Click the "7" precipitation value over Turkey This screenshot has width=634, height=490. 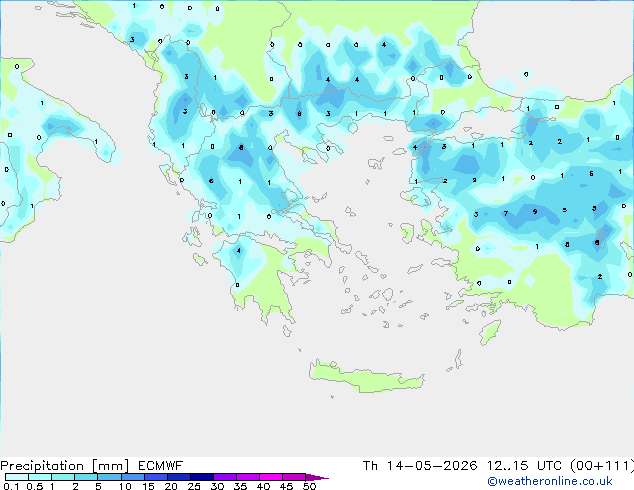(x=506, y=213)
